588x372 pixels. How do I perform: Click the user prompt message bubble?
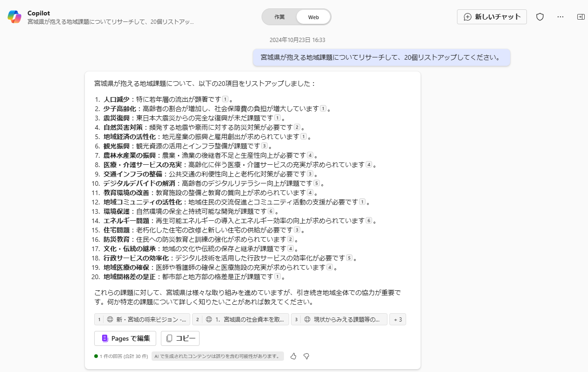(x=381, y=57)
